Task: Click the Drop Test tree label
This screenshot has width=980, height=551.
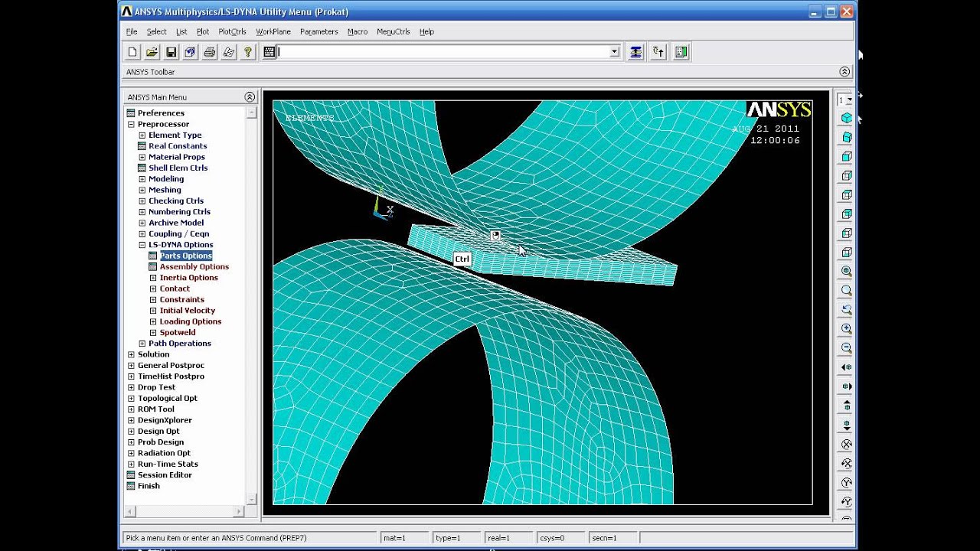Action: (156, 387)
